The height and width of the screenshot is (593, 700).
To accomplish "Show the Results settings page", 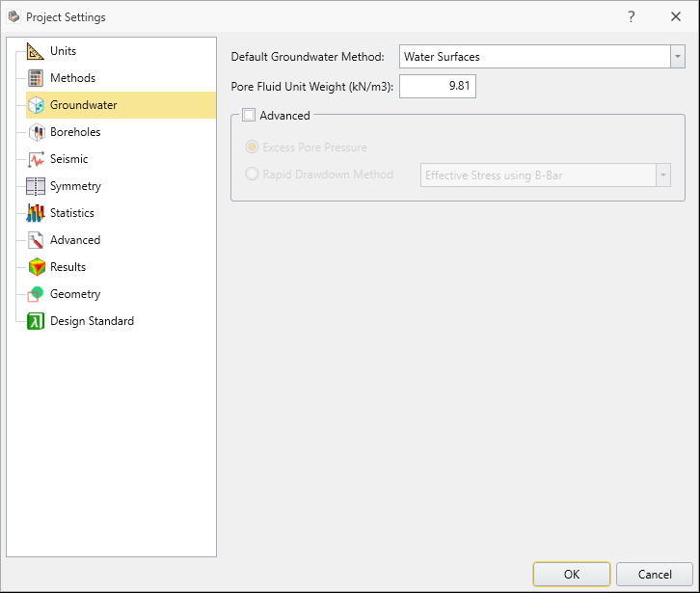I will tap(67, 267).
